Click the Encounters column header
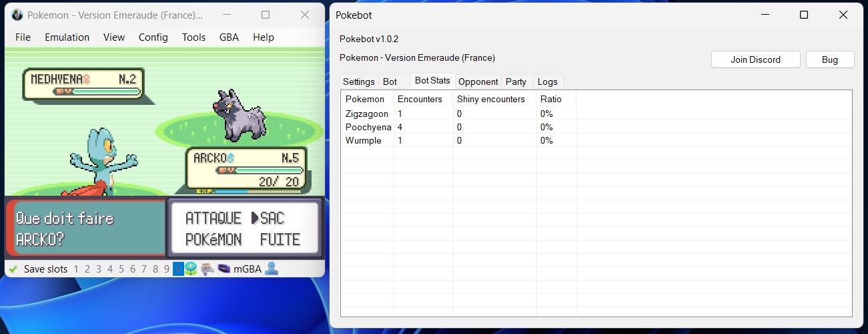The height and width of the screenshot is (334, 868). pyautogui.click(x=423, y=99)
